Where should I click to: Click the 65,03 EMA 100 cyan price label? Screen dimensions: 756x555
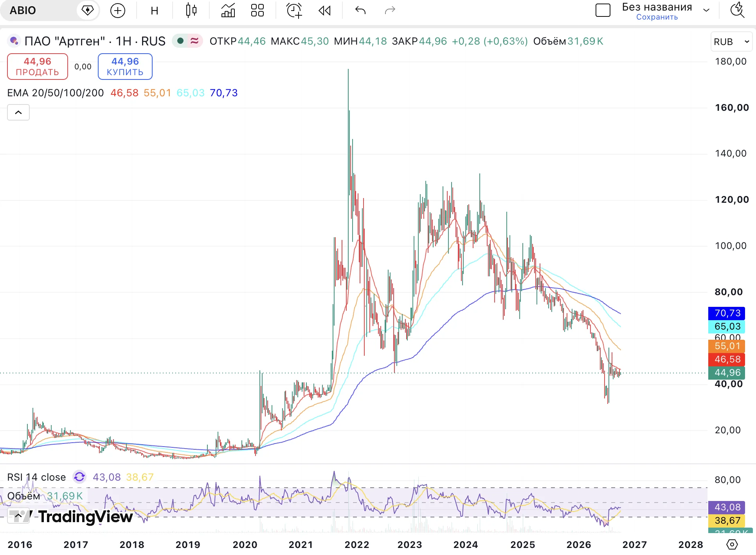(x=727, y=326)
